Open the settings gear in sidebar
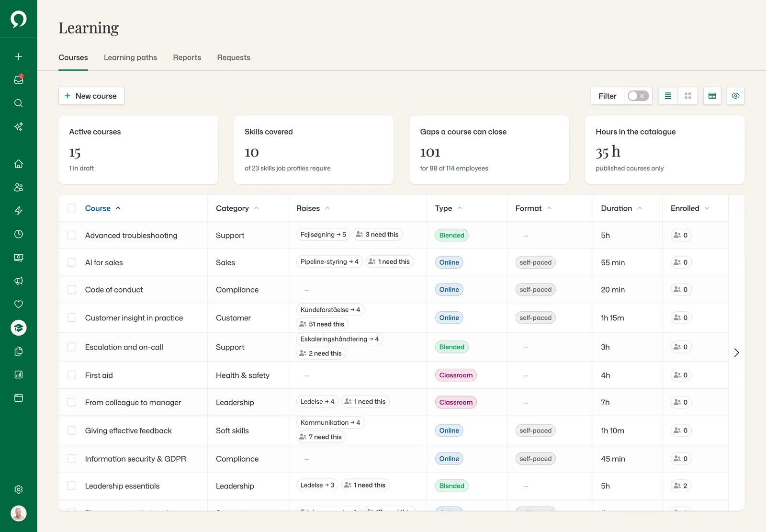 pos(19,489)
